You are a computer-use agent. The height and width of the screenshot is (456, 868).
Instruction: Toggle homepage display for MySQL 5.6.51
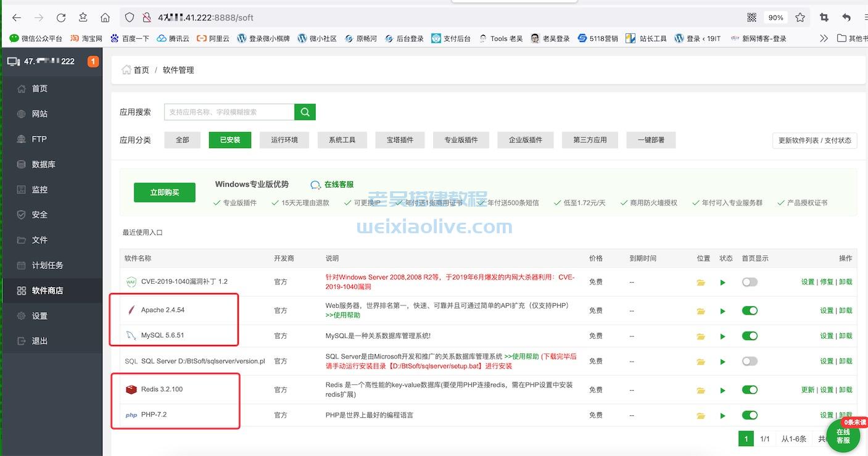(750, 336)
